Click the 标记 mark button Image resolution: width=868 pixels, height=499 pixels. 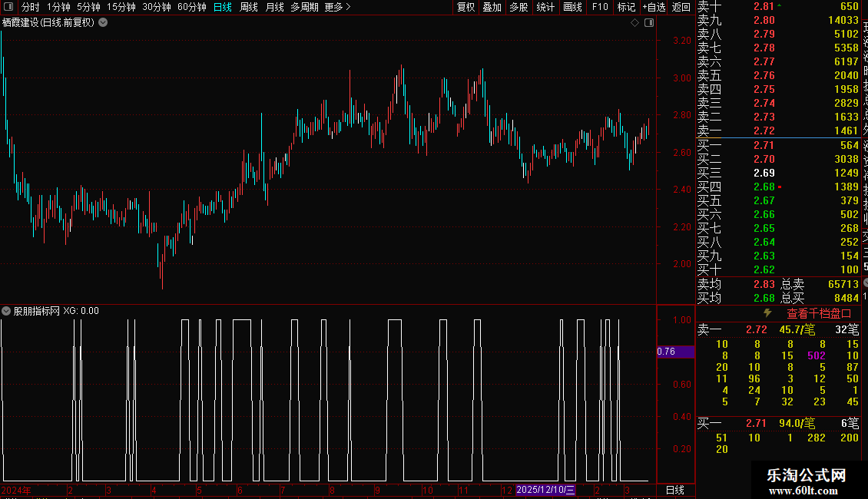(x=627, y=7)
